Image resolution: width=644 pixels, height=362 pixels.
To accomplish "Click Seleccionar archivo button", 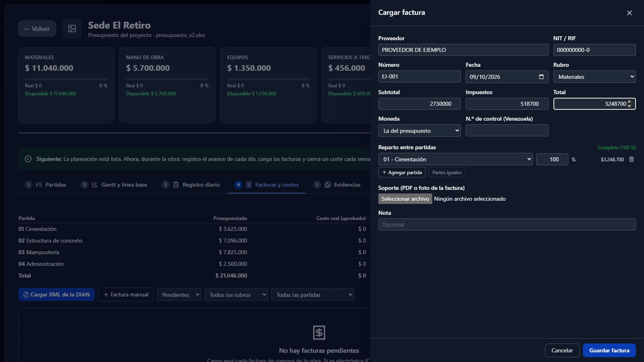I will pos(405,199).
